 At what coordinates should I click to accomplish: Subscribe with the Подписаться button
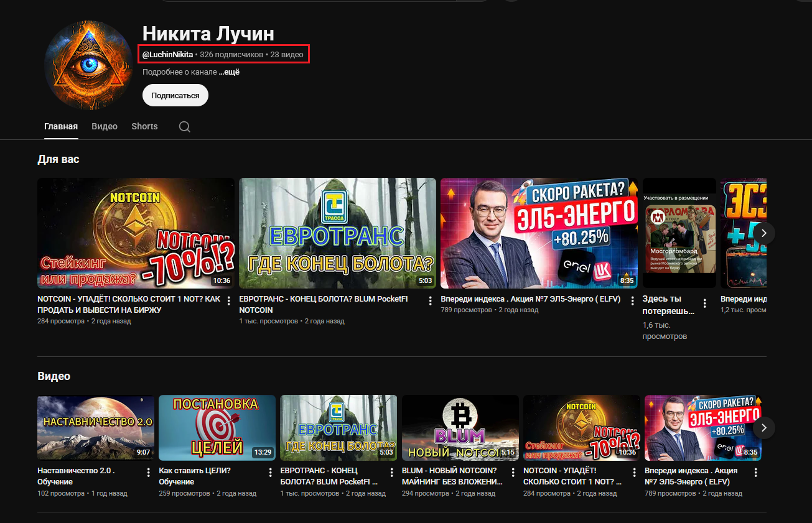coord(175,96)
